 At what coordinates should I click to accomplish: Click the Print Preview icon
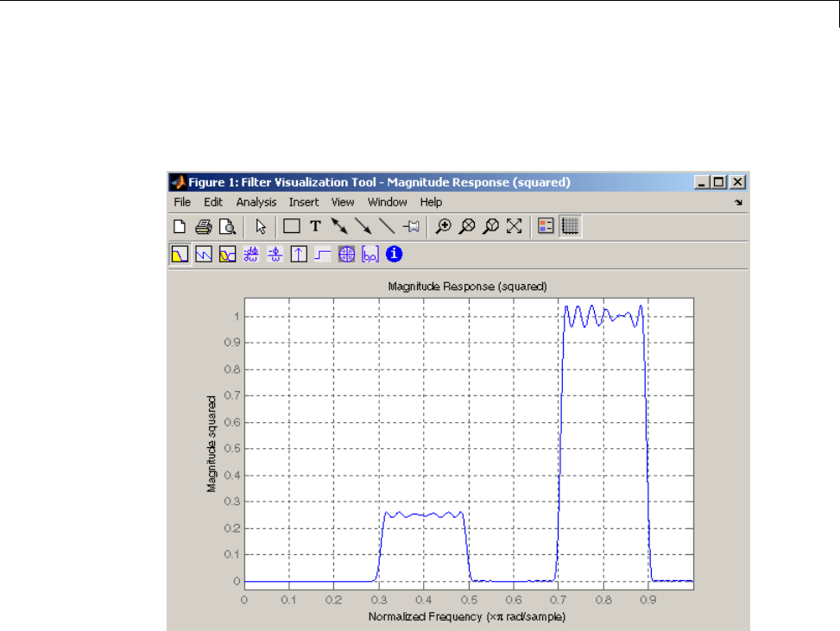tap(227, 227)
